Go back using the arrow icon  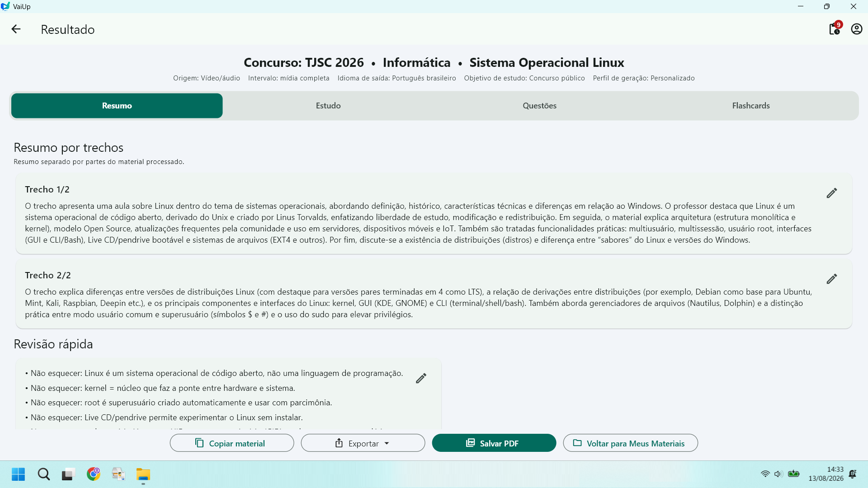click(16, 29)
